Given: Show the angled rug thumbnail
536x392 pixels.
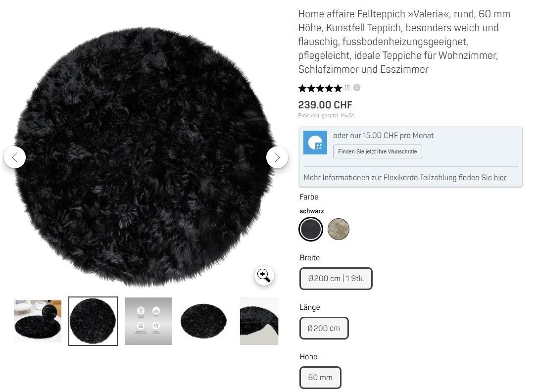Looking at the screenshot, I should click(204, 321).
